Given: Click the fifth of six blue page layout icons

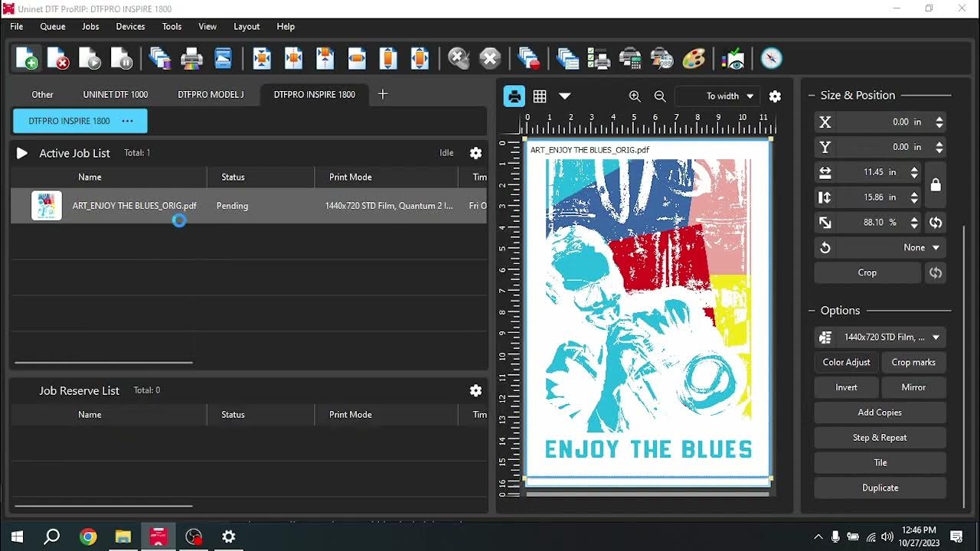Looking at the screenshot, I should click(x=388, y=58).
